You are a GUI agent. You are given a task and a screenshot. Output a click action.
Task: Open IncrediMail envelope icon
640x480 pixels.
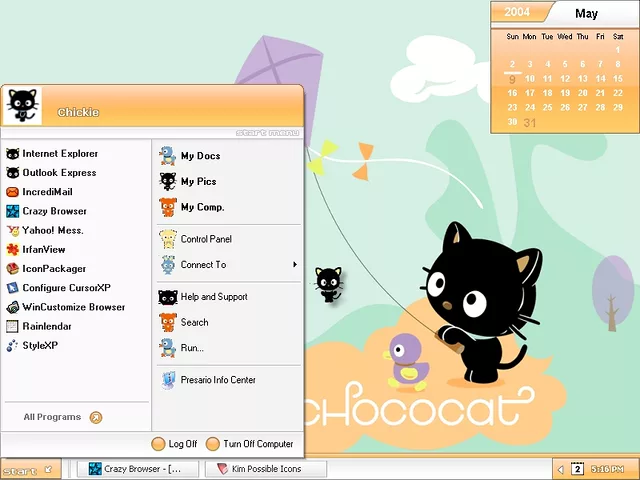point(13,192)
